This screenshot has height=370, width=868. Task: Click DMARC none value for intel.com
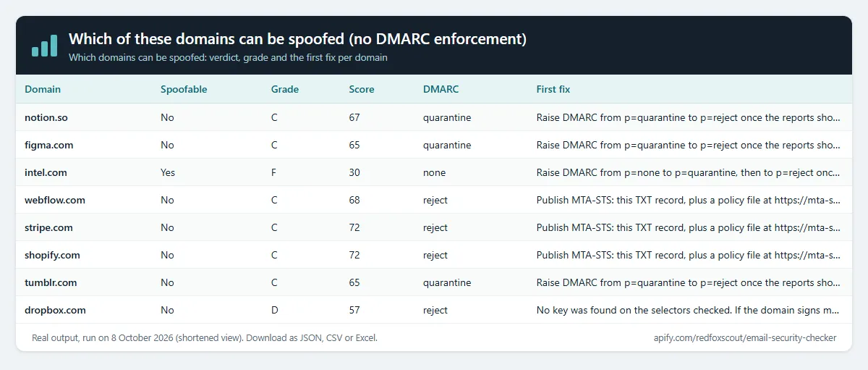pos(435,172)
